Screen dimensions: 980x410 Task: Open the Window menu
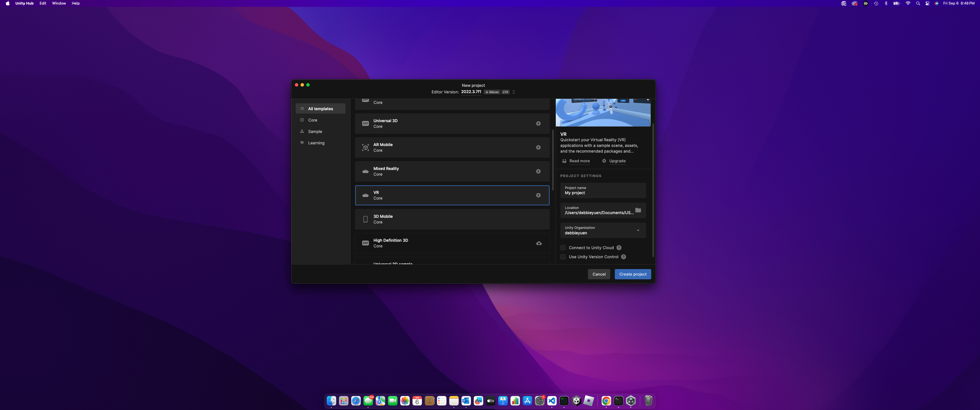point(59,3)
